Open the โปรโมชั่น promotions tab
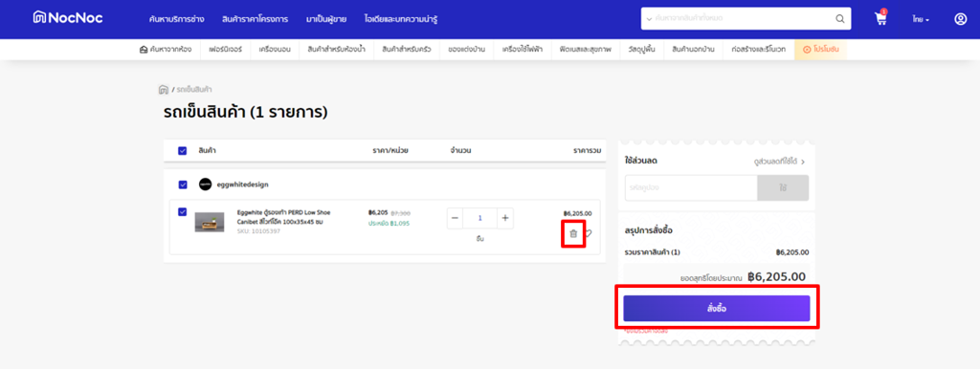The width and height of the screenshot is (980, 369). click(x=820, y=50)
